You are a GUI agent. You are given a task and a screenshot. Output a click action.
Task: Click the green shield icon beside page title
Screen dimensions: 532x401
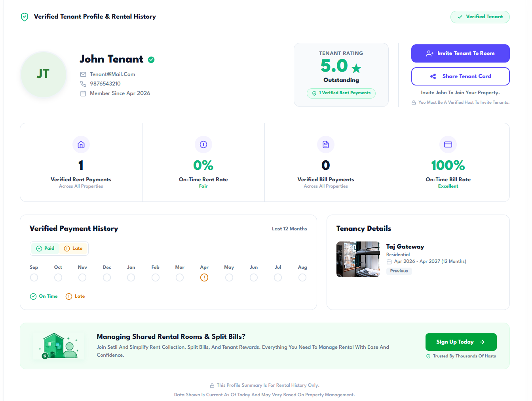[x=25, y=17]
